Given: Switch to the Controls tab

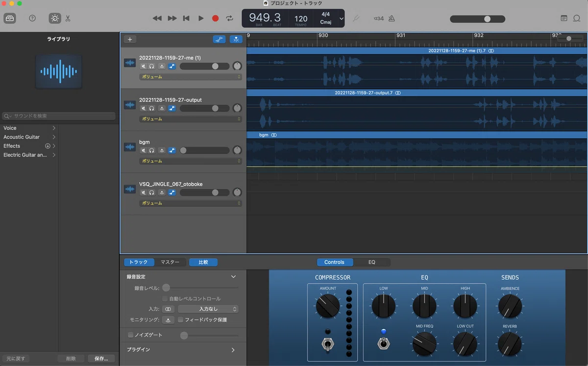Looking at the screenshot, I should [335, 262].
